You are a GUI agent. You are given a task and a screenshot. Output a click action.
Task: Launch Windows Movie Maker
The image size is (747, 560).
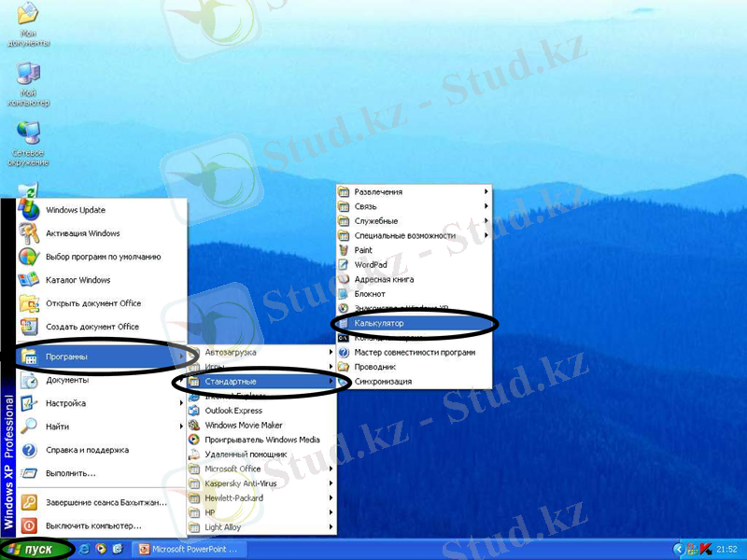(x=243, y=425)
